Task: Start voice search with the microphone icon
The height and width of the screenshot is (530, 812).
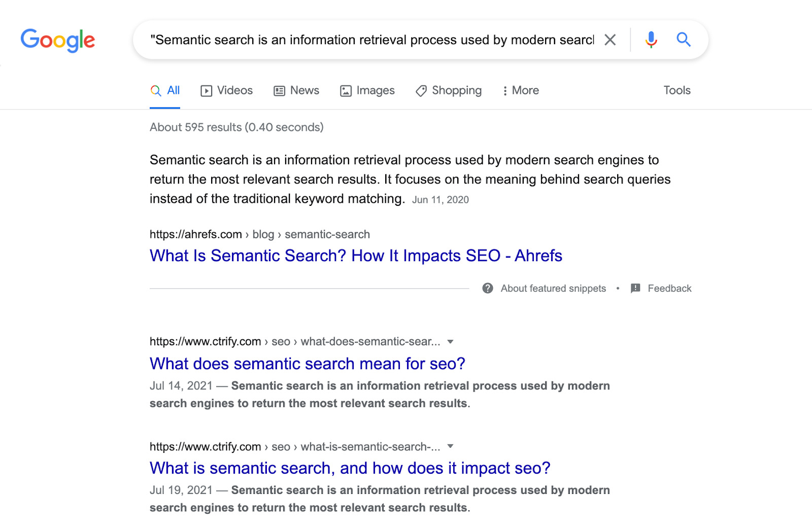Action: point(651,40)
